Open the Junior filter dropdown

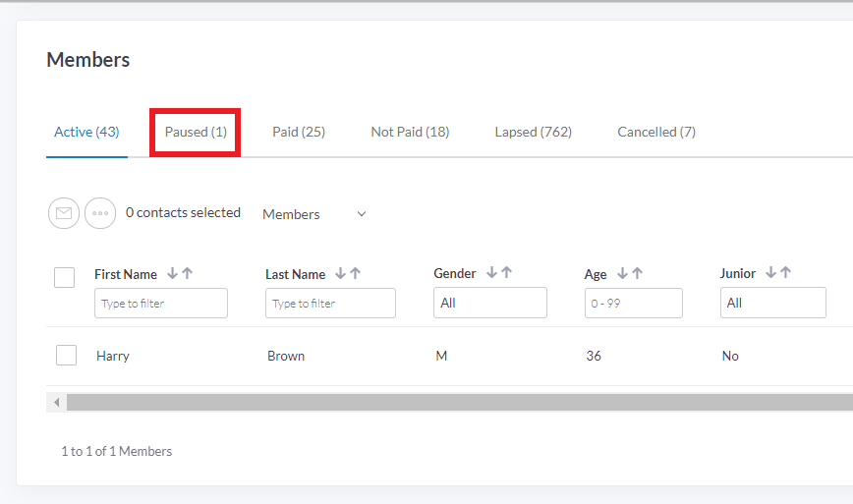tap(772, 304)
